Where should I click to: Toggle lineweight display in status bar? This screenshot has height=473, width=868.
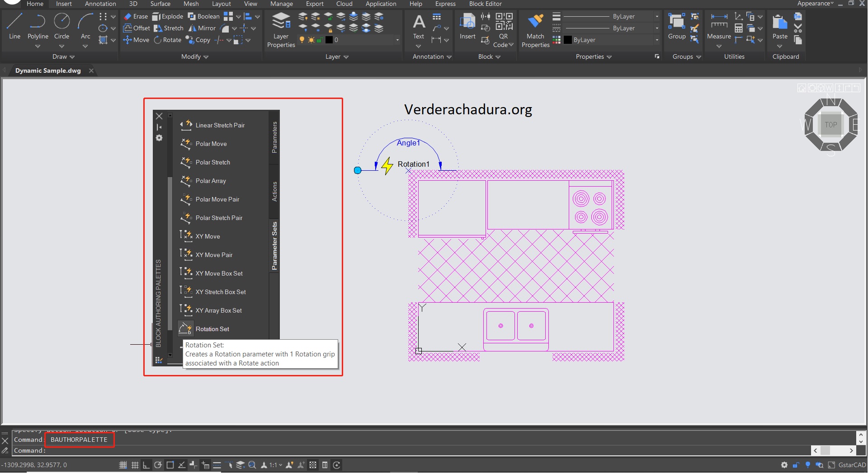pyautogui.click(x=217, y=465)
